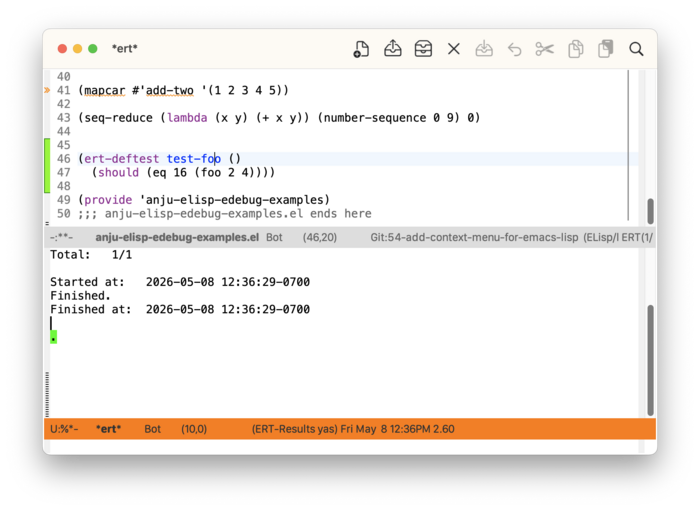Click the ERT results pane scrollbar thumb
The width and height of the screenshot is (700, 511).
pyautogui.click(x=650, y=360)
